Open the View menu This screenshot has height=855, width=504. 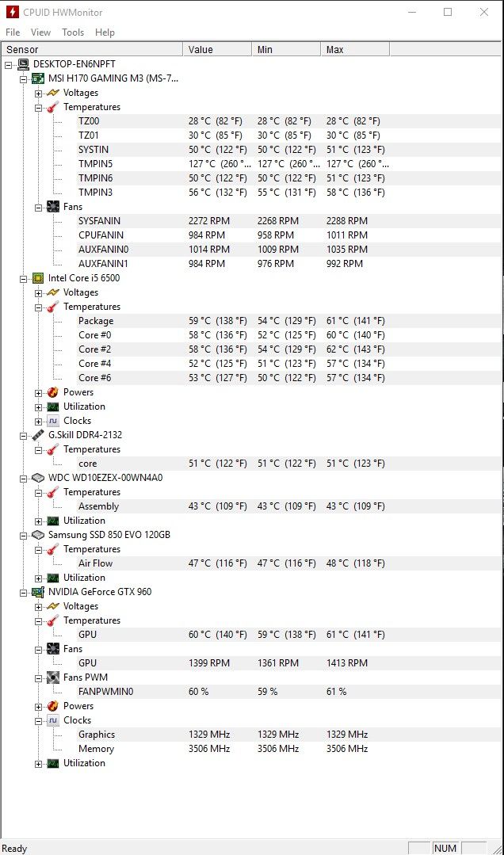pos(40,32)
